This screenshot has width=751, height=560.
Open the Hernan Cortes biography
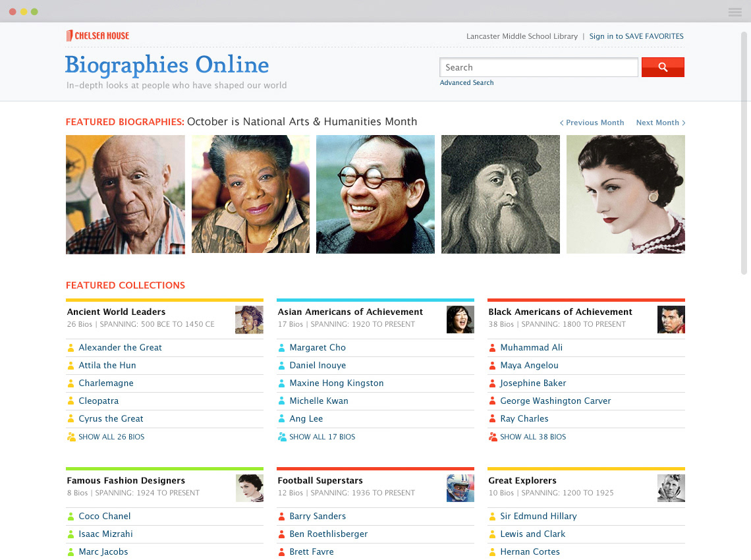[x=530, y=552]
